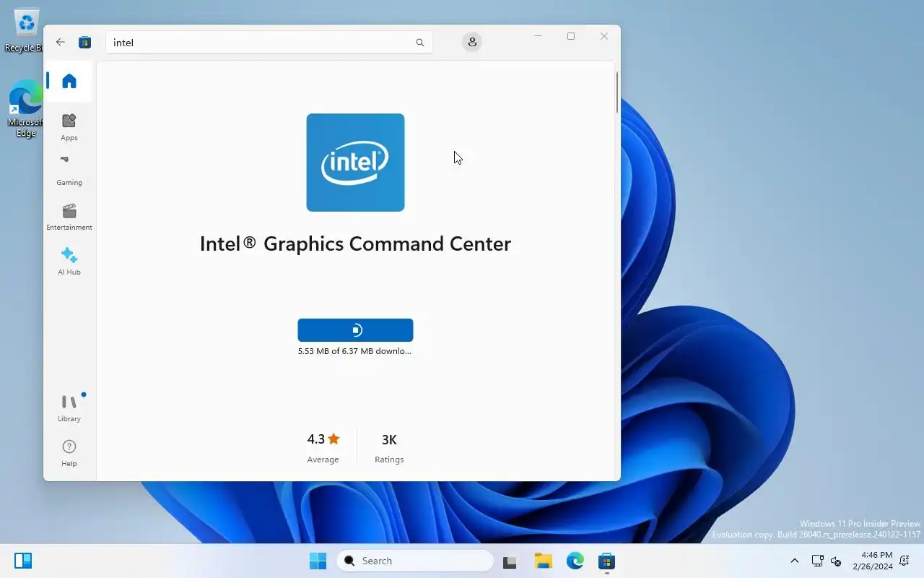Open the Library in Store sidebar

69,407
